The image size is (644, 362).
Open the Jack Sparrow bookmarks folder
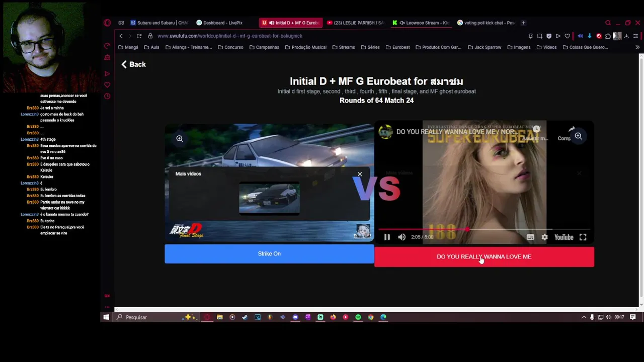pyautogui.click(x=484, y=47)
